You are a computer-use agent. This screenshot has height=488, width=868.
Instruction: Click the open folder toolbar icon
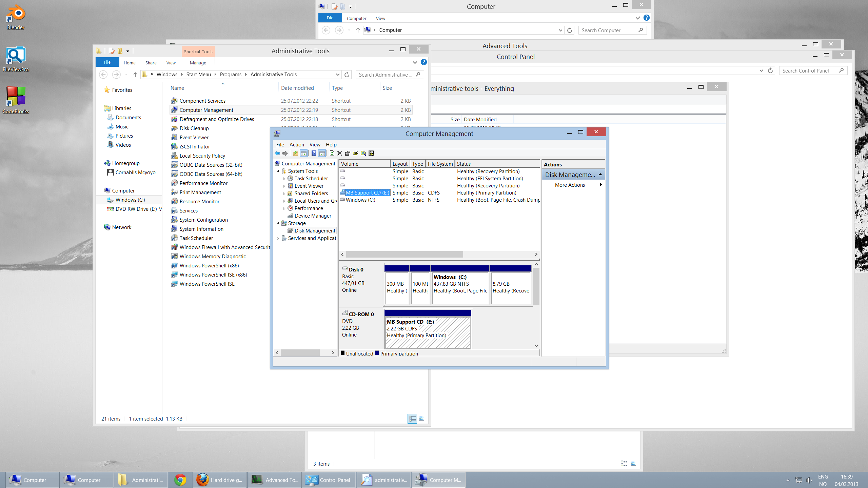[x=355, y=154]
